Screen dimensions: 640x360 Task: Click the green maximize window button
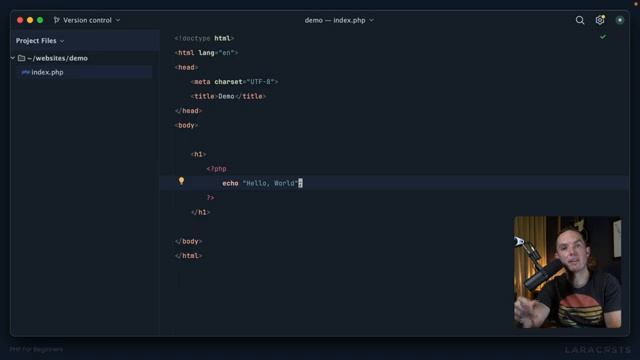point(40,20)
